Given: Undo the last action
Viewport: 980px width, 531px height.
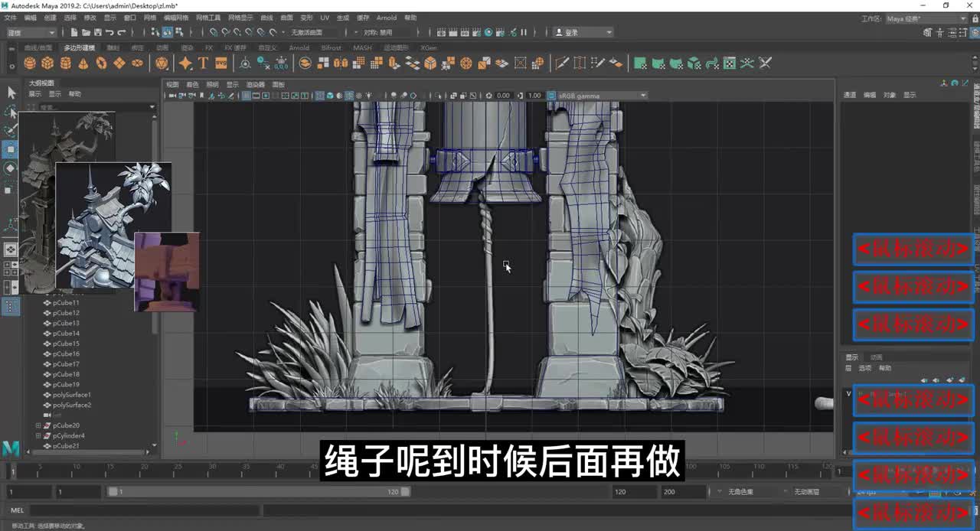Looking at the screenshot, I should (109, 32).
